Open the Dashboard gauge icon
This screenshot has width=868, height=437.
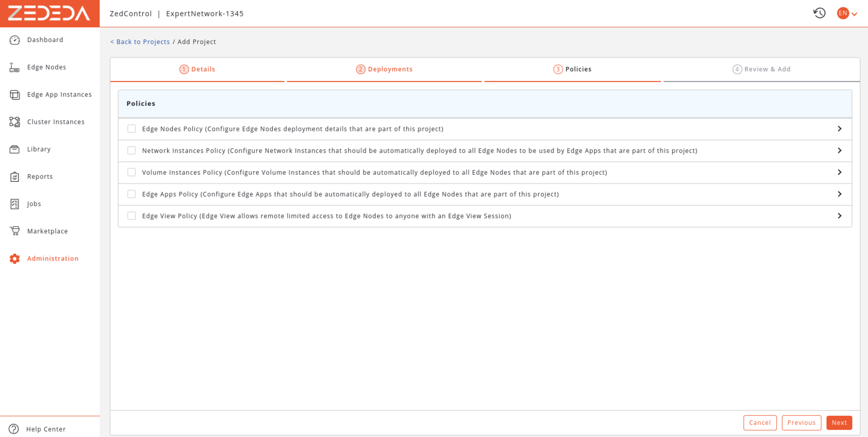point(15,40)
